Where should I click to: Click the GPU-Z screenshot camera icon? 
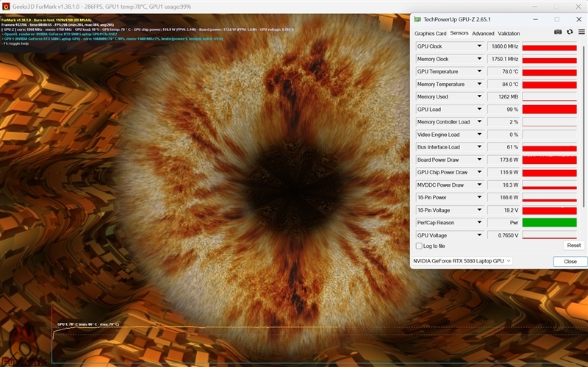pyautogui.click(x=558, y=32)
